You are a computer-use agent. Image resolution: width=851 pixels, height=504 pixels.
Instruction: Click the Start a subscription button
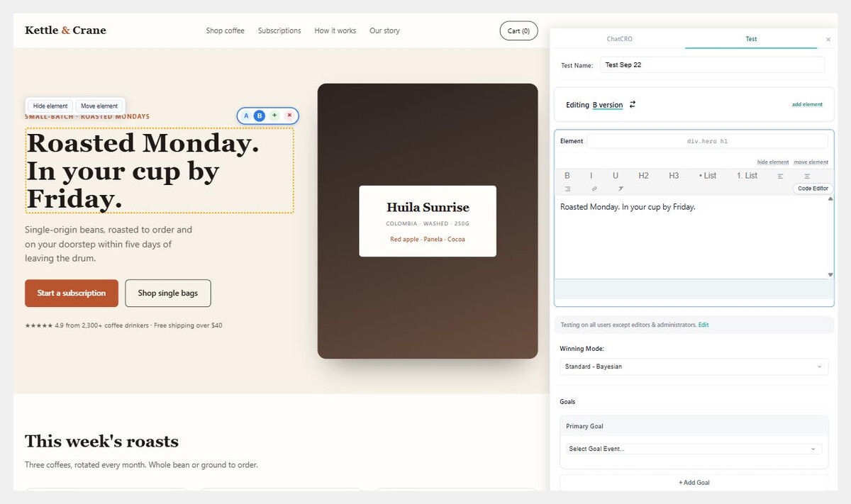pyautogui.click(x=72, y=293)
